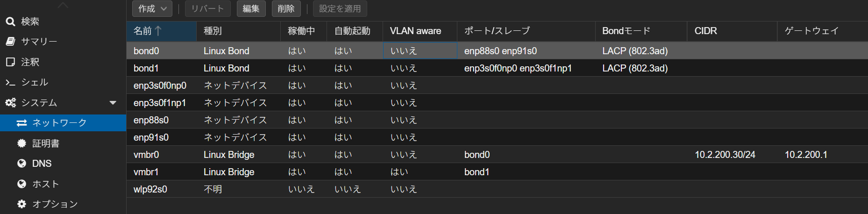Screen dimensions: 868x214
Task: Select the vmbr0 row name
Action: coord(146,155)
